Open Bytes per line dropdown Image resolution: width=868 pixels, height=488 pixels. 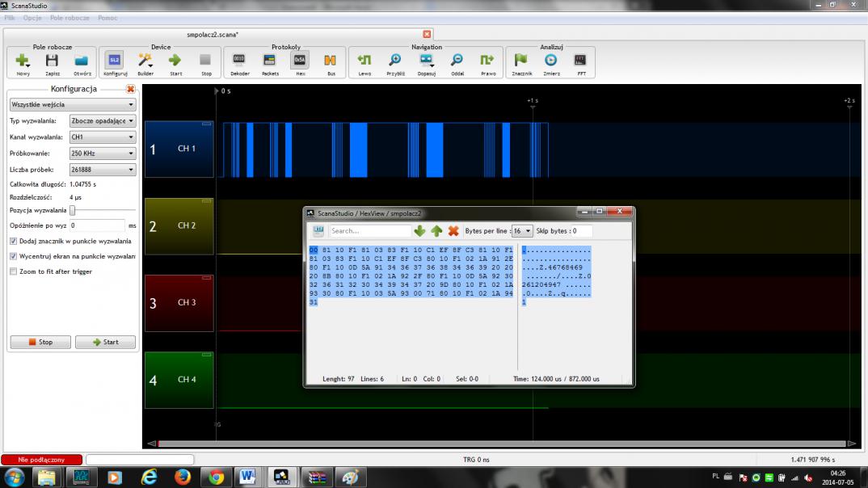(x=522, y=231)
